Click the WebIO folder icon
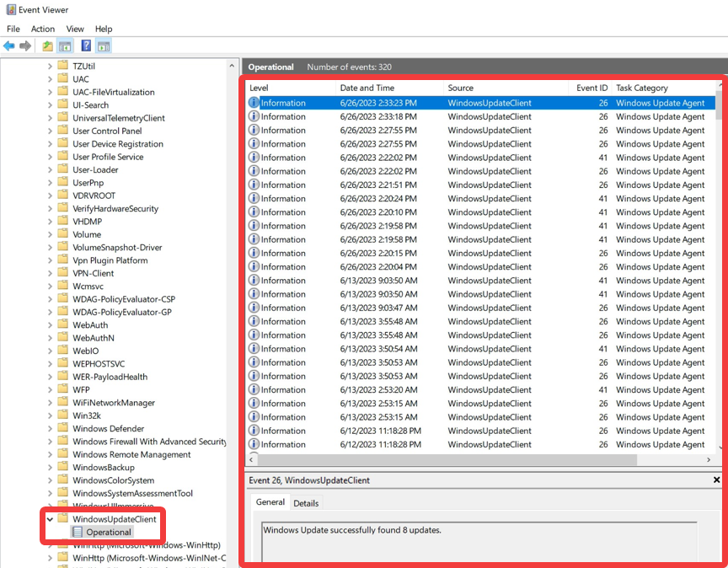The image size is (728, 568). coord(63,351)
